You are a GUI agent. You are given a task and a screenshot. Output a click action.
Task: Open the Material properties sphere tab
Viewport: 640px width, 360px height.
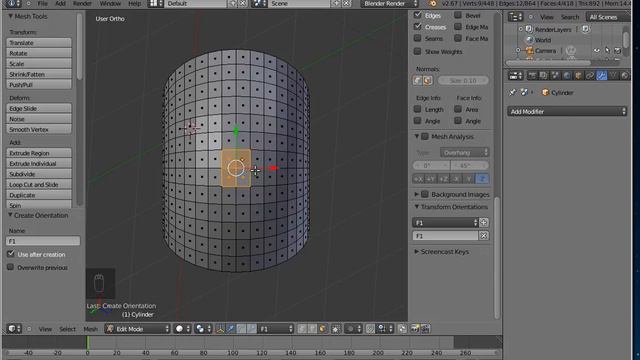[625, 76]
